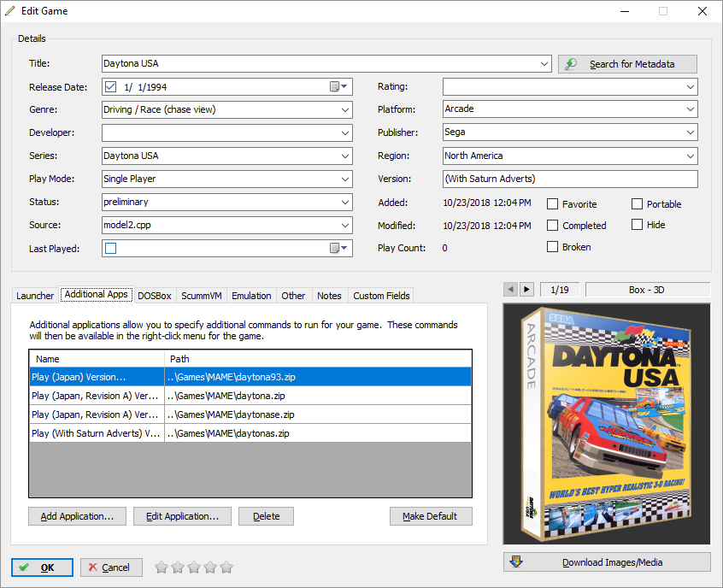Image resolution: width=723 pixels, height=588 pixels.
Task: Mark game as Favorite
Action: point(552,204)
